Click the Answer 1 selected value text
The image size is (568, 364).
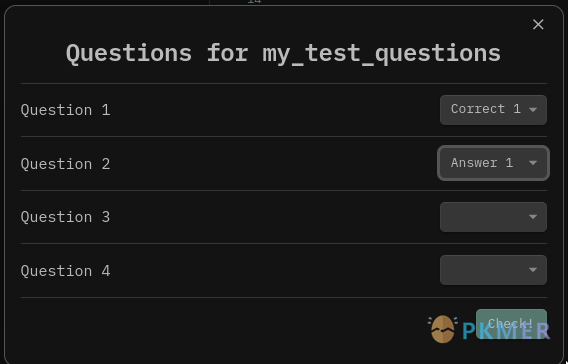(x=482, y=163)
